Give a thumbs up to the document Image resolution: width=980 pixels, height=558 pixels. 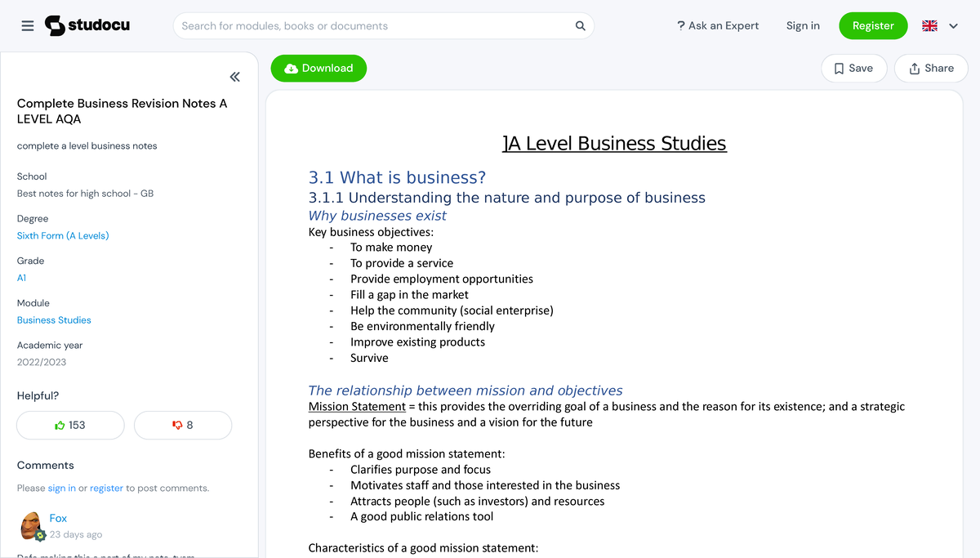point(70,425)
